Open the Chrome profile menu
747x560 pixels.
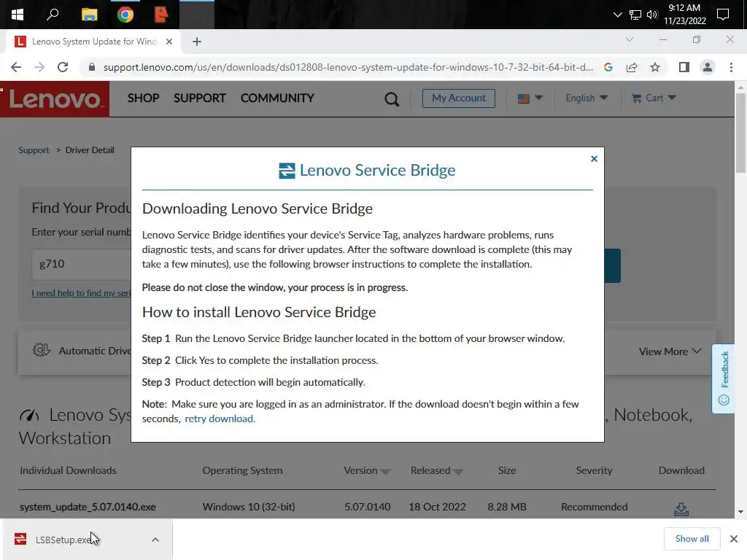tap(708, 67)
